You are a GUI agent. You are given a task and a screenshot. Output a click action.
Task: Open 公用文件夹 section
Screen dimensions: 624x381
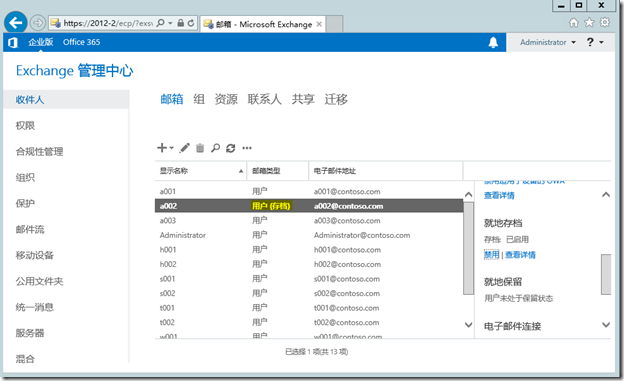click(x=39, y=281)
